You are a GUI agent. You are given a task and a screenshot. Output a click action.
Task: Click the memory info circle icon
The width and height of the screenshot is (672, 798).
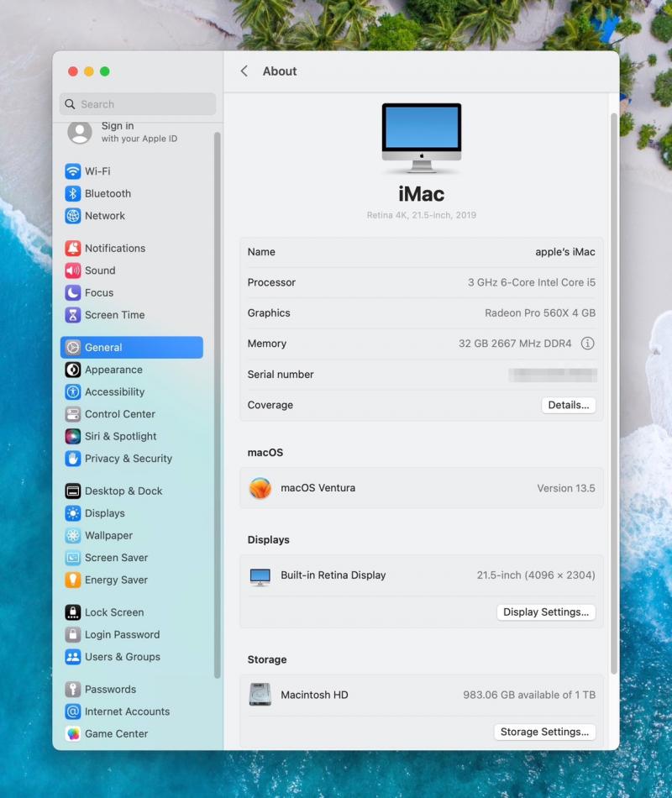coord(588,344)
